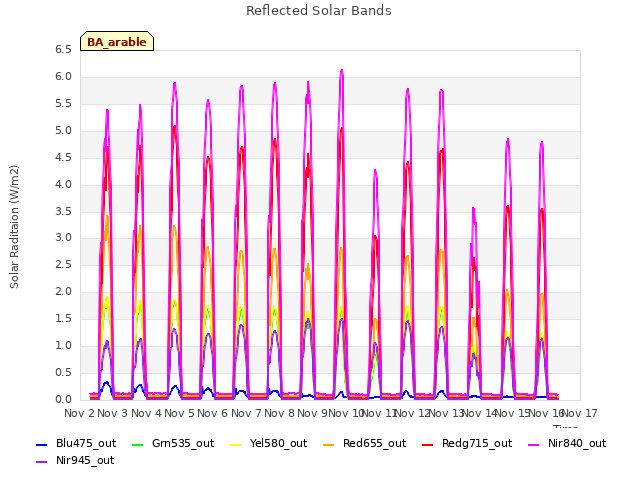Viewport: 640px width, 480px height.
Task: Click the magenta Nir840_out legend swatch
Action: click(534, 444)
